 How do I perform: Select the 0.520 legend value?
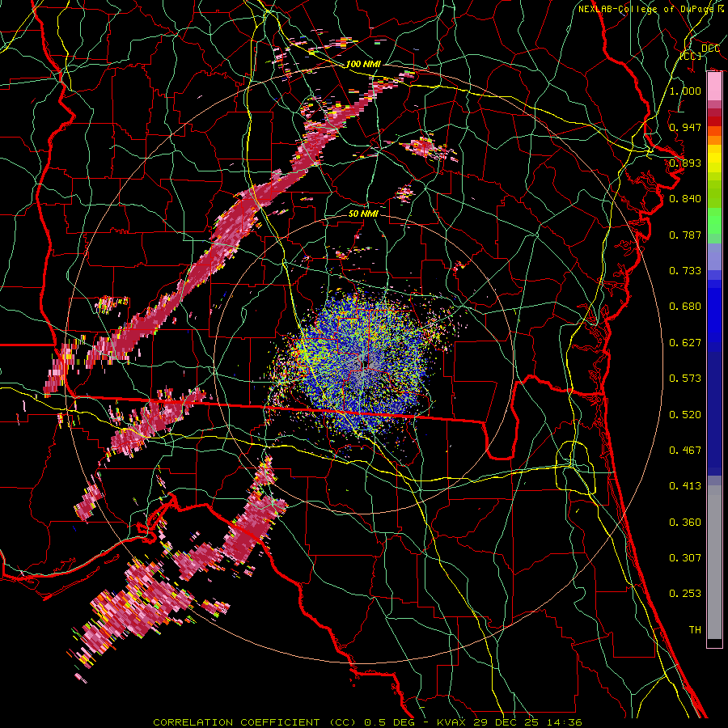coord(685,415)
